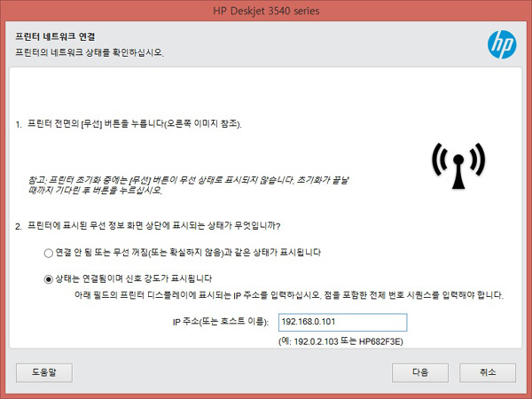Image resolution: width=532 pixels, height=399 pixels.
Task: Click the IP 주소 input field
Action: point(342,322)
